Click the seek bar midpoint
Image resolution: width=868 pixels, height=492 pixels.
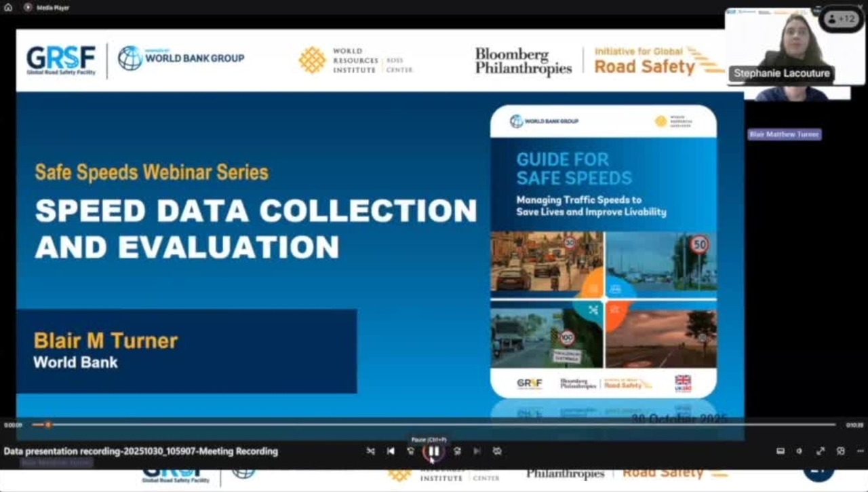click(434, 425)
